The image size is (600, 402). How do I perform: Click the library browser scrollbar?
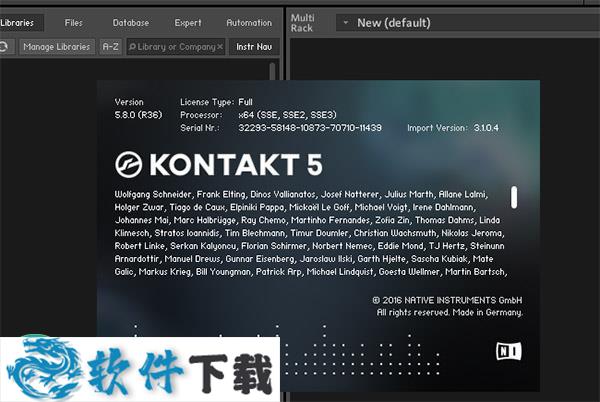272,71
